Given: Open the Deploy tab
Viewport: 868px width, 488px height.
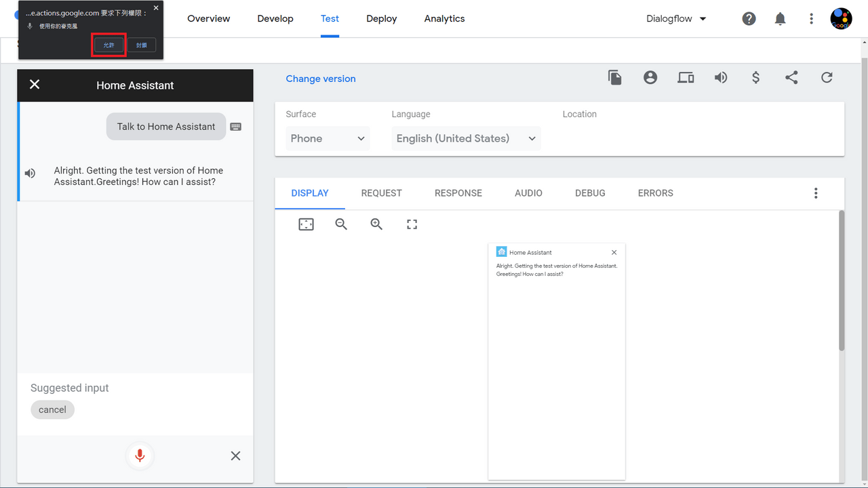Looking at the screenshot, I should coord(381,19).
